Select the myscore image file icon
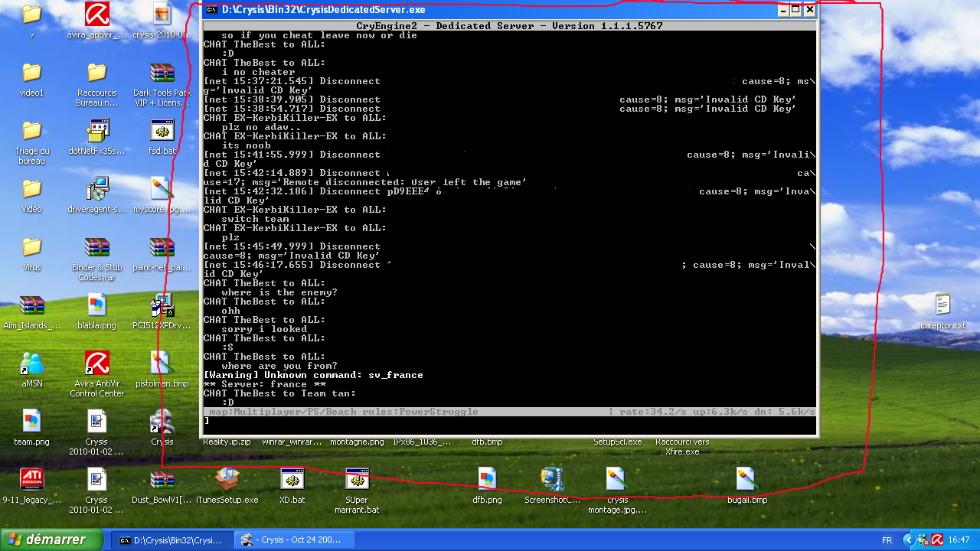 pyautogui.click(x=162, y=188)
